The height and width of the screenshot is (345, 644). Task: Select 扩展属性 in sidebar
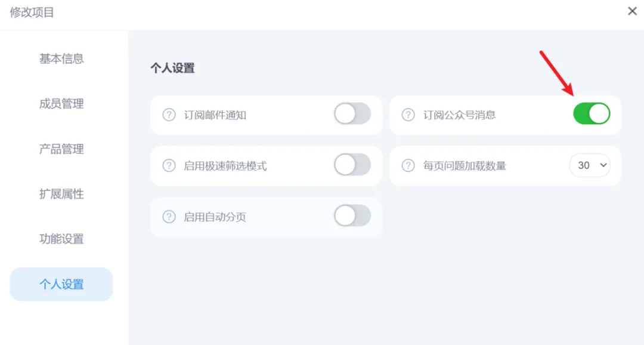(61, 194)
